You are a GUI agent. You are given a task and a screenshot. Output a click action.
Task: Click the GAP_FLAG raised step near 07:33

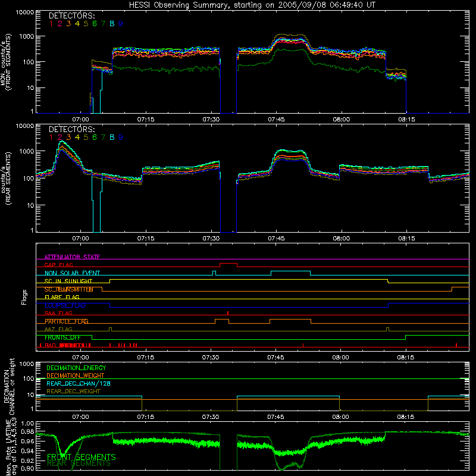[x=228, y=264]
